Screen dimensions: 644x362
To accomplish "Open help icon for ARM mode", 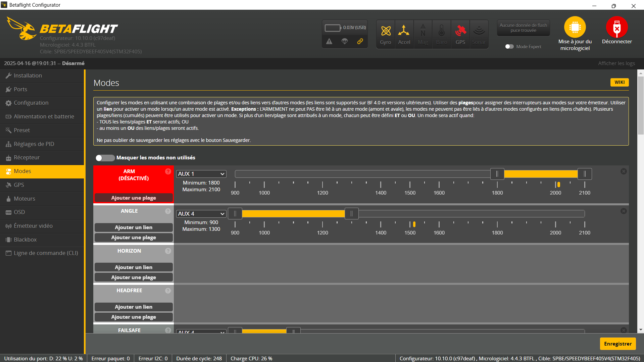I will point(168,171).
